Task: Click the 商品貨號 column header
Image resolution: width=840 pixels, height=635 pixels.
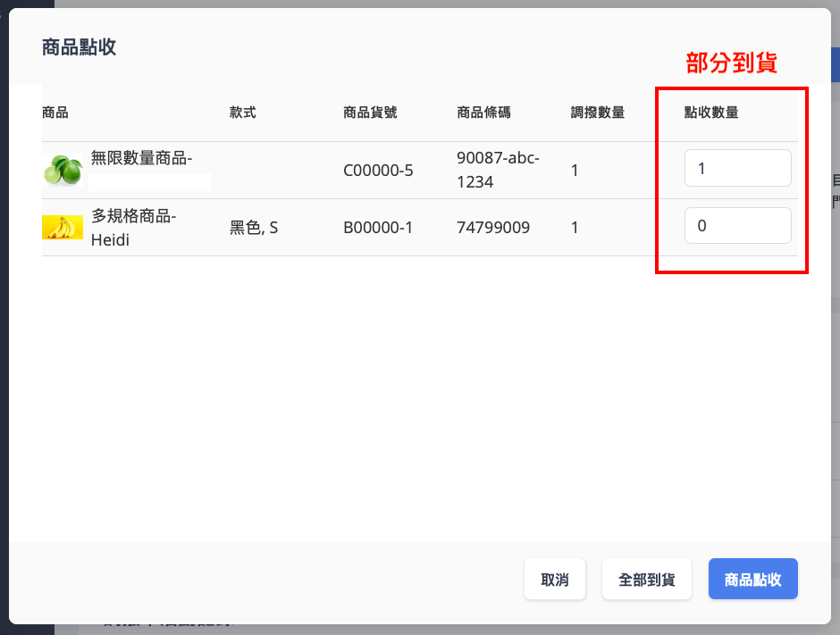Action: 370,113
